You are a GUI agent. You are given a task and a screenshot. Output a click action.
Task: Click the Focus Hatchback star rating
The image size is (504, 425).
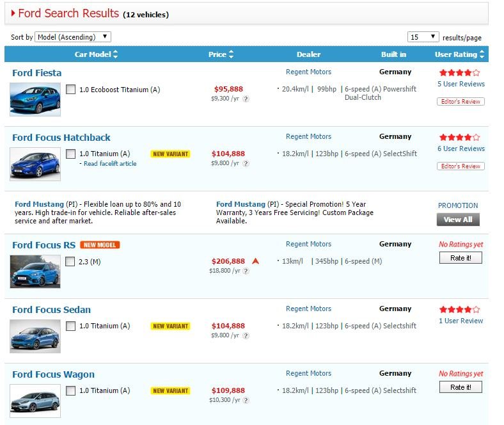tap(459, 138)
